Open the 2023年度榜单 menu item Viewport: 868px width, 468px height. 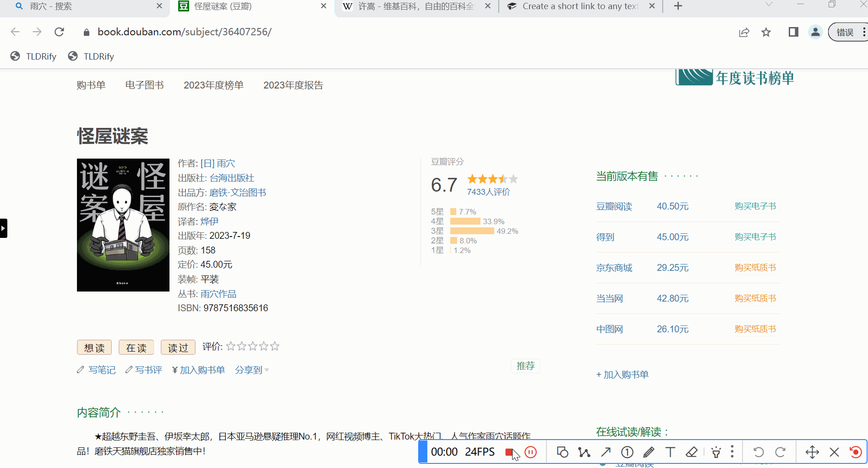click(x=213, y=85)
